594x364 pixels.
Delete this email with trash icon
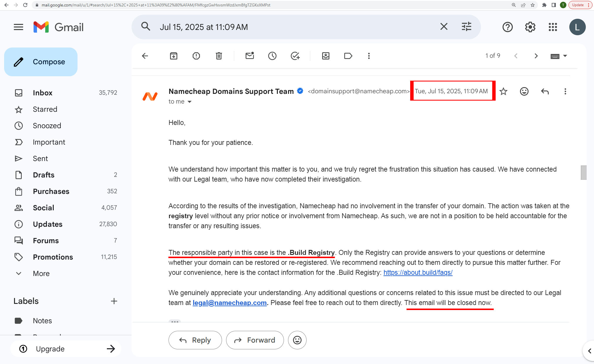coord(219,56)
